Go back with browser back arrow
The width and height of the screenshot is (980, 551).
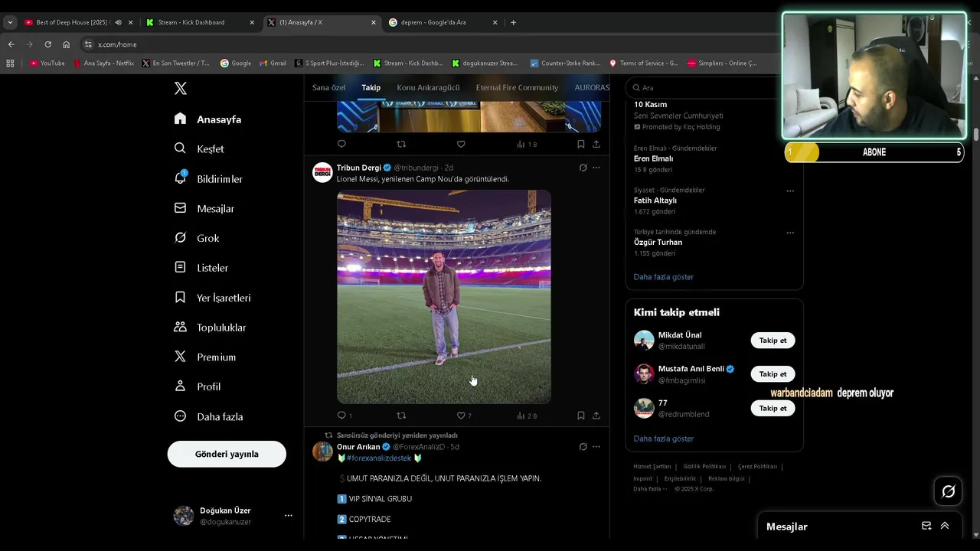(11, 44)
